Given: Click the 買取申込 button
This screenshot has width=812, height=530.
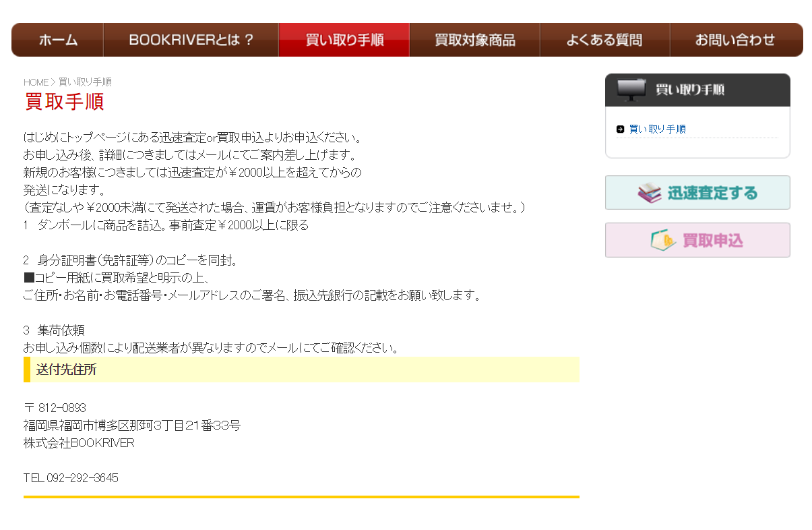Looking at the screenshot, I should click(x=697, y=240).
